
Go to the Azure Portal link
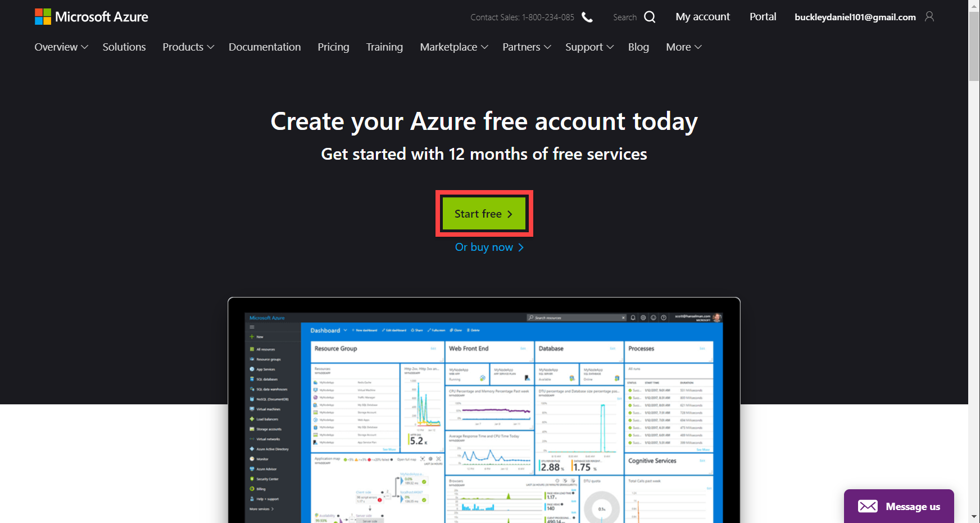pos(763,17)
